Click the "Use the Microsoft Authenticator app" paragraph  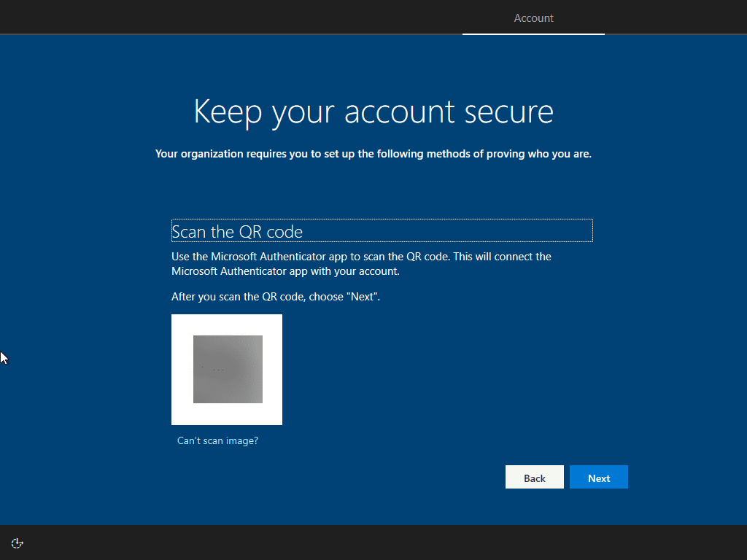[362, 264]
